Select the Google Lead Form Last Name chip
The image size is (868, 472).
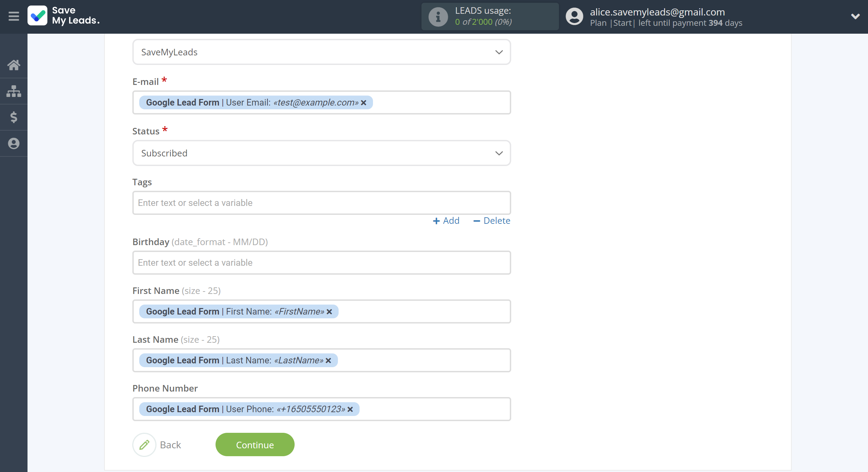238,360
